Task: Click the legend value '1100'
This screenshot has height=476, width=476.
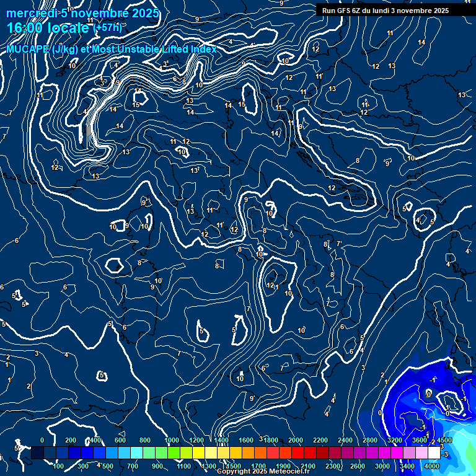Action: click(x=183, y=466)
